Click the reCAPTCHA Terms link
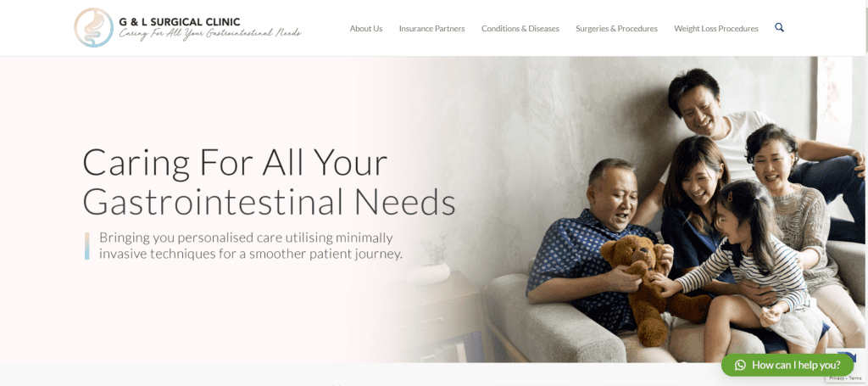Screen dimensions: 868x386 tap(854, 378)
